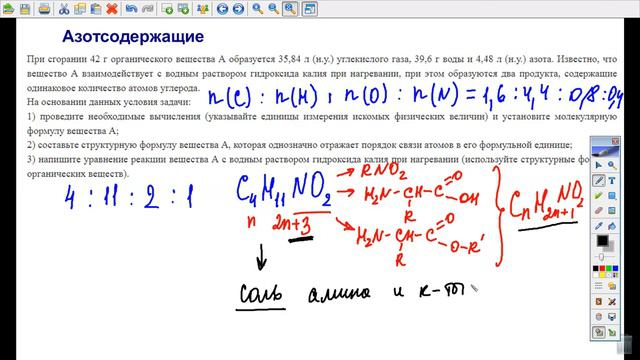Open the line style options icon
The width and height of the screenshot is (640, 360).
click(x=598, y=286)
